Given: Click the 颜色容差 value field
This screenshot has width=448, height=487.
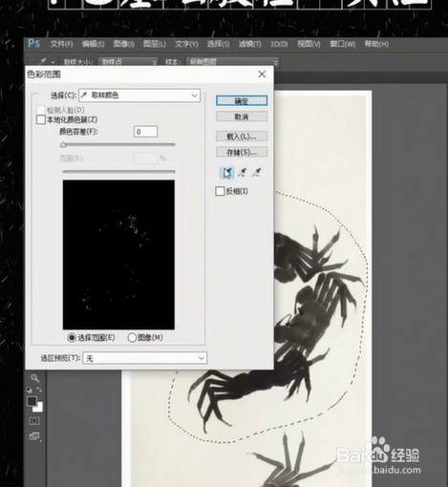Looking at the screenshot, I should tap(145, 132).
